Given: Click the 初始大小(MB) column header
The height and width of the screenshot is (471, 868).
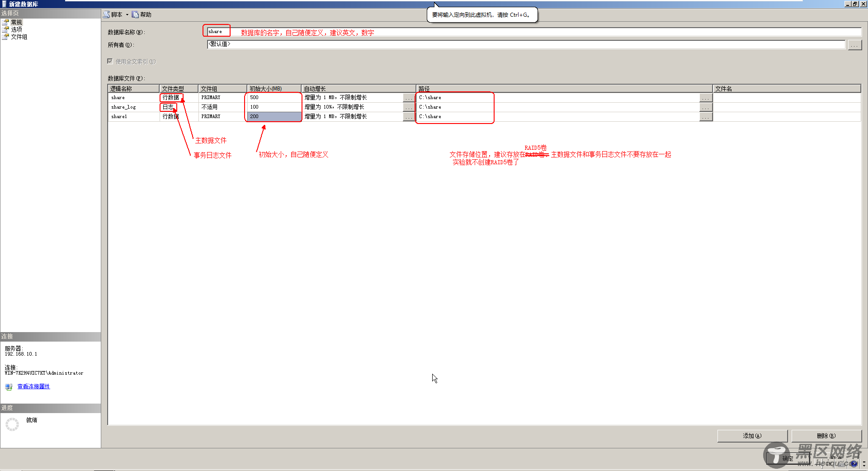Looking at the screenshot, I should click(x=274, y=89).
